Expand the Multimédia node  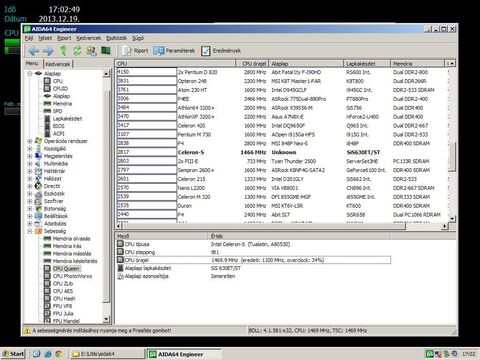(x=30, y=164)
